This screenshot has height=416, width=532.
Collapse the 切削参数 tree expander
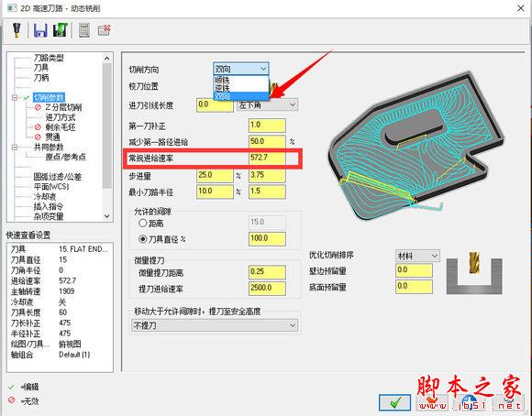point(15,98)
